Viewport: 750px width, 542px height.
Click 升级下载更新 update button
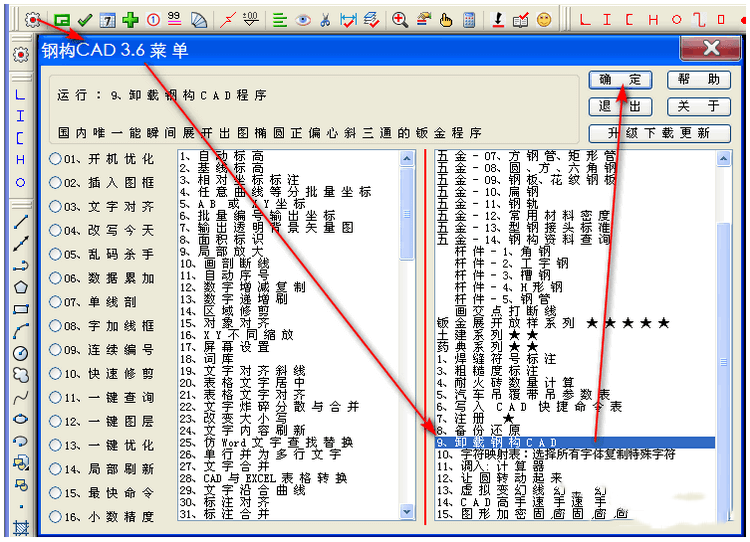click(660, 133)
